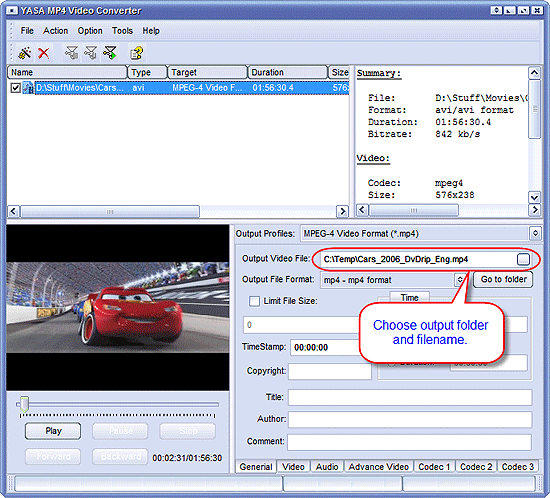Screen dimensions: 550x498
Task: Click the Title input field
Action: pyautogui.click(x=410, y=397)
